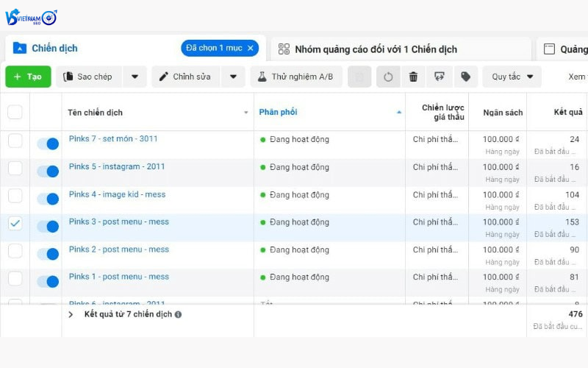Screen dimensions: 588x368
Task: Click the trash delete icon
Action: coord(413,77)
